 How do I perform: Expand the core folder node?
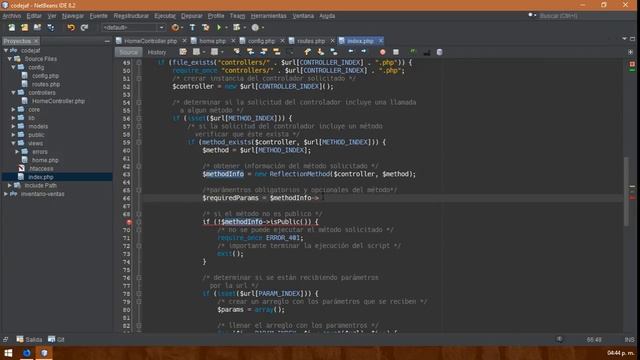13,109
